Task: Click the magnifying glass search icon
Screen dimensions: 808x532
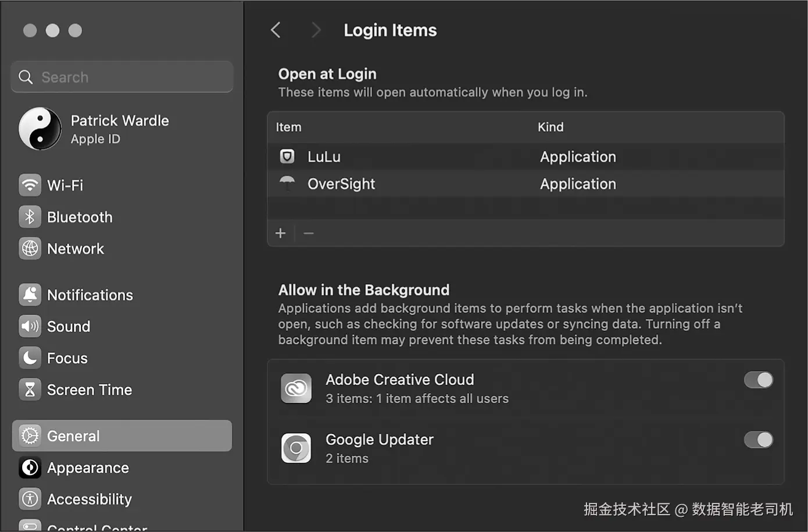Action: point(26,77)
